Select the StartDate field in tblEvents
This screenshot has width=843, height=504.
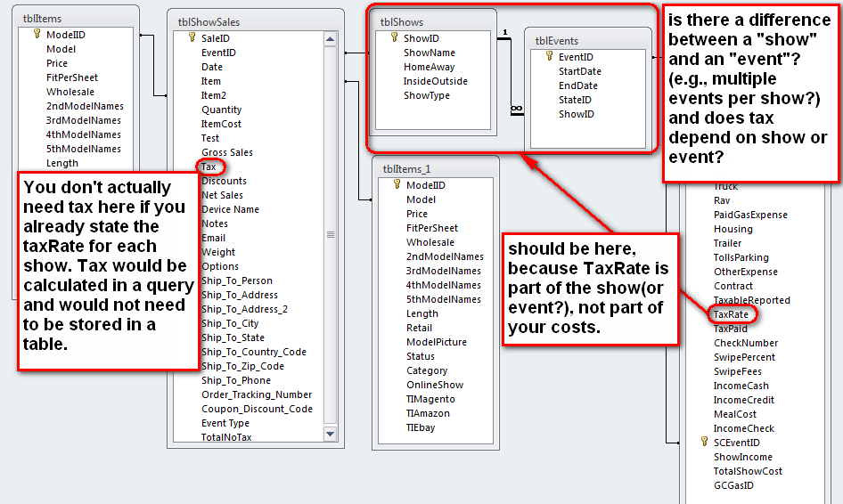pos(579,71)
